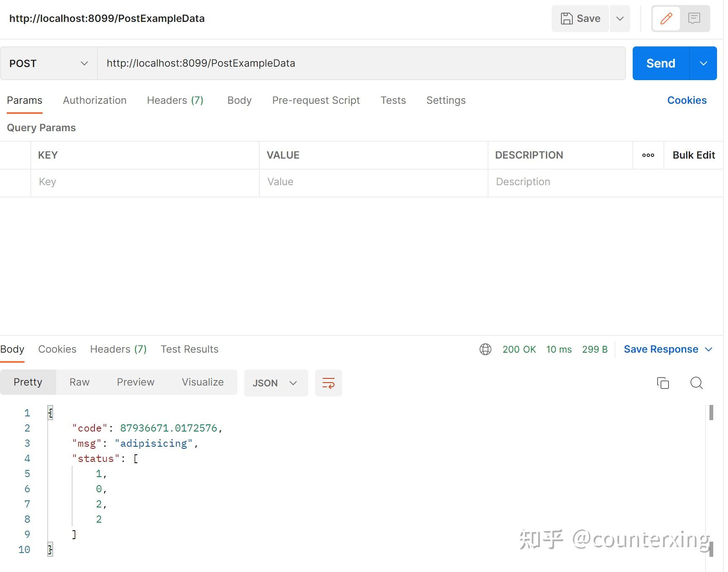
Task: Expand the Save dropdown arrow
Action: pyautogui.click(x=620, y=19)
